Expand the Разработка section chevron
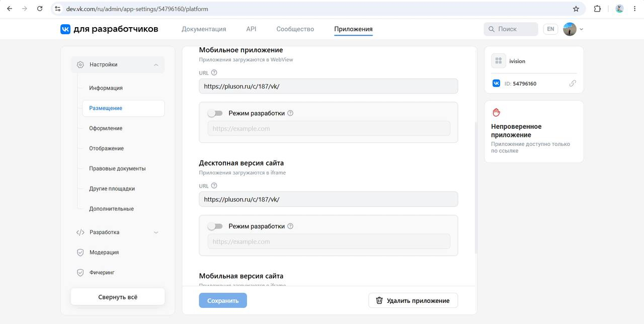This screenshot has width=644, height=324. click(x=156, y=232)
